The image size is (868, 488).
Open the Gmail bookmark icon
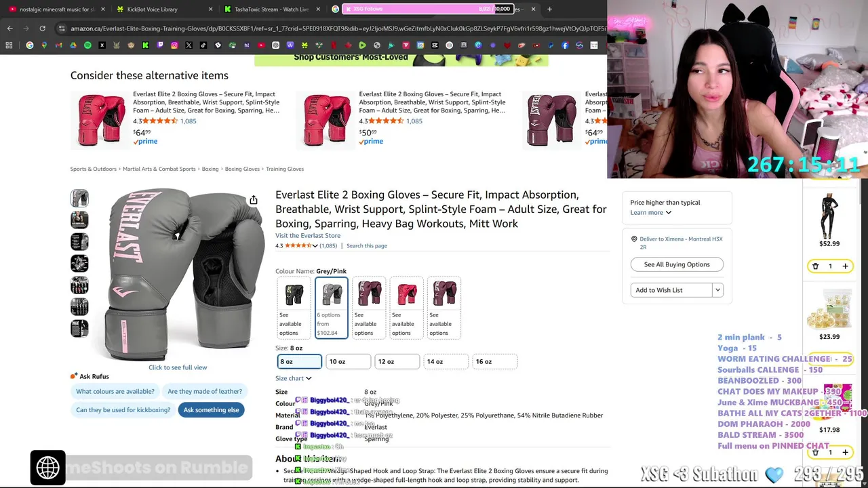[x=58, y=45]
